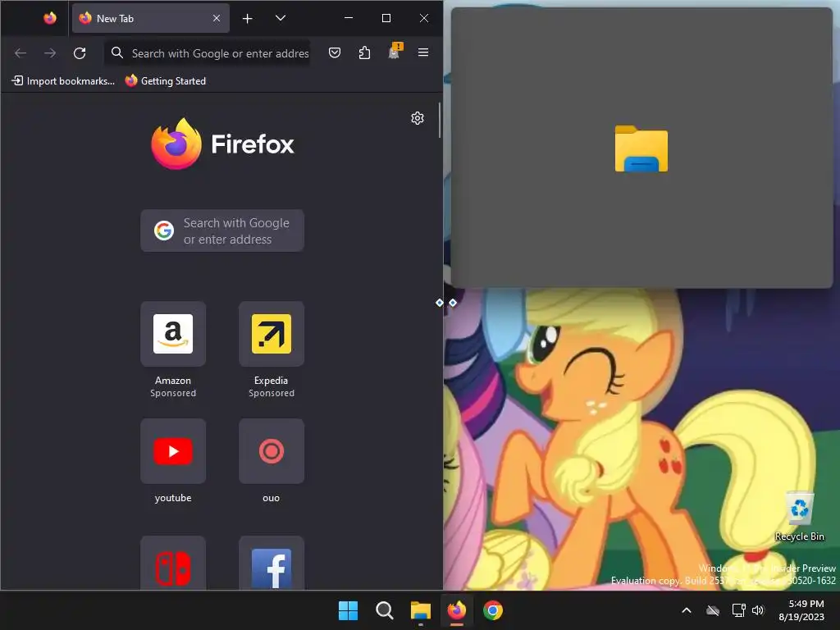
Task: Open File Explorer from the taskbar
Action: (x=421, y=610)
